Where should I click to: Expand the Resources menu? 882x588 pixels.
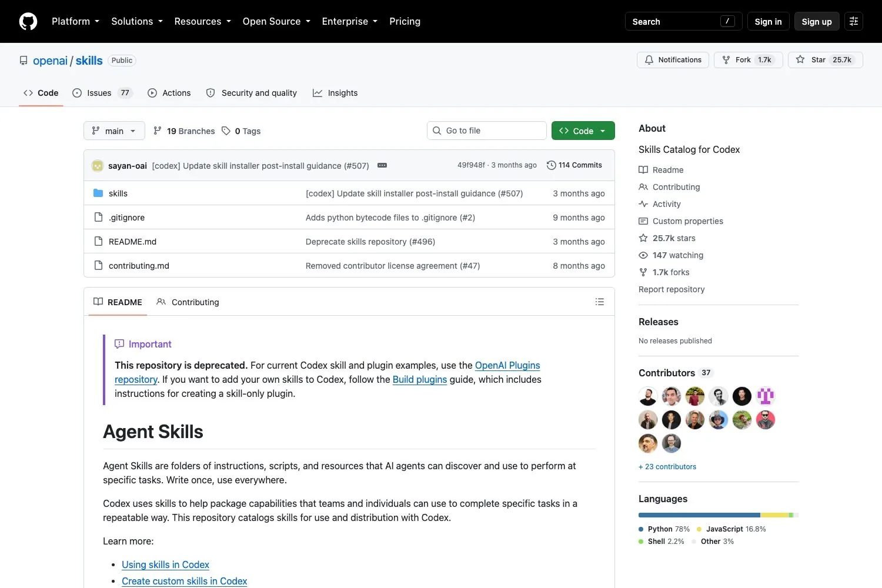point(203,21)
